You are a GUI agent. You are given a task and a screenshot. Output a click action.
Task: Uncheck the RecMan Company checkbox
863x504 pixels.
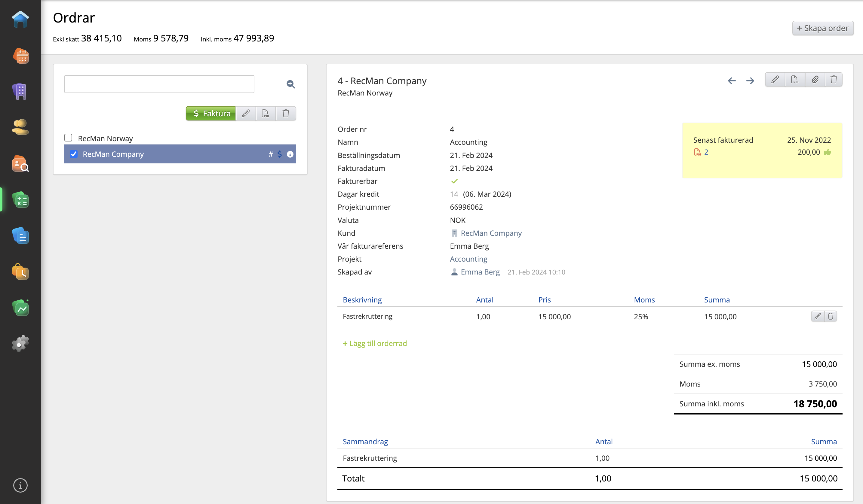74,154
